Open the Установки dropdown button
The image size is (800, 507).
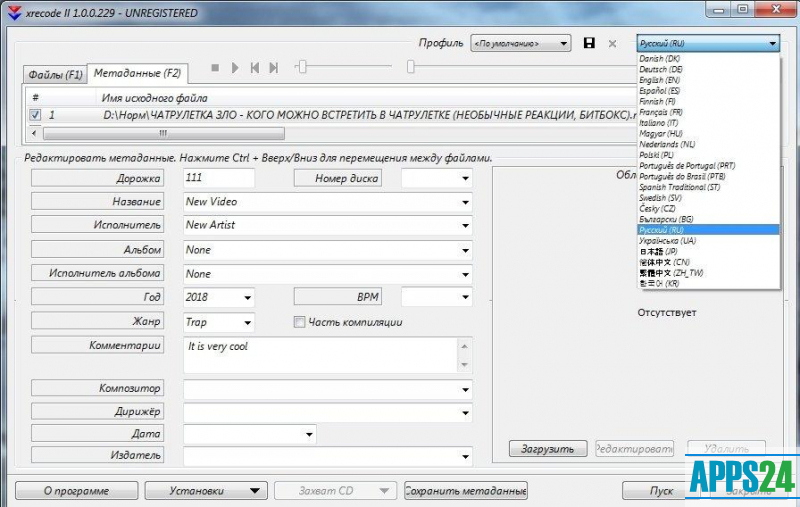[x=206, y=491]
